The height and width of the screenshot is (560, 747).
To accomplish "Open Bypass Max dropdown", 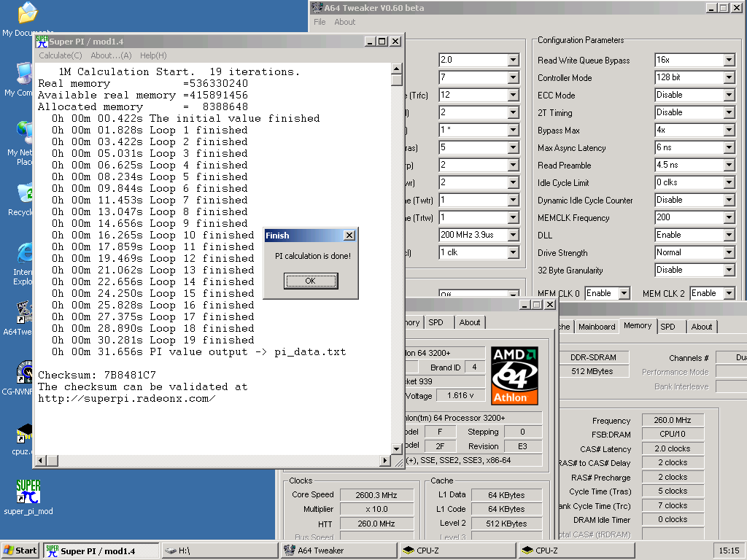I will click(x=729, y=130).
